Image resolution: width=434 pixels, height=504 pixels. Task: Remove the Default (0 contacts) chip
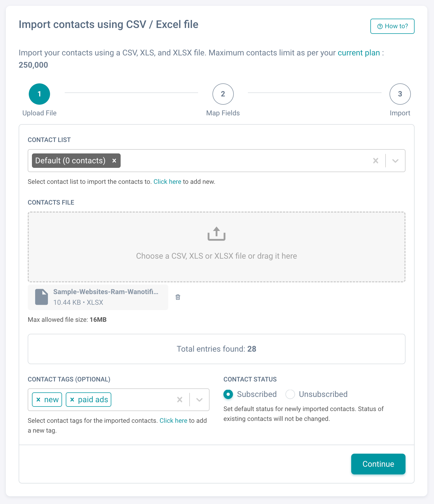114,161
